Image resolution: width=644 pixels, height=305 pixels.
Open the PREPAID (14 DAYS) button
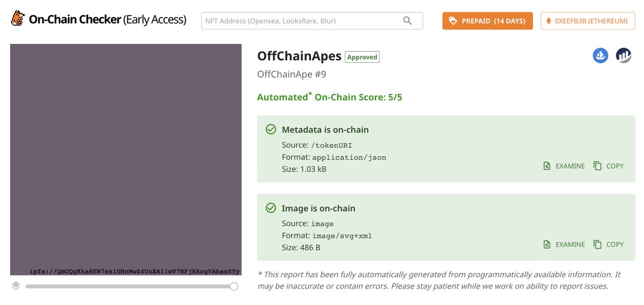coord(487,21)
